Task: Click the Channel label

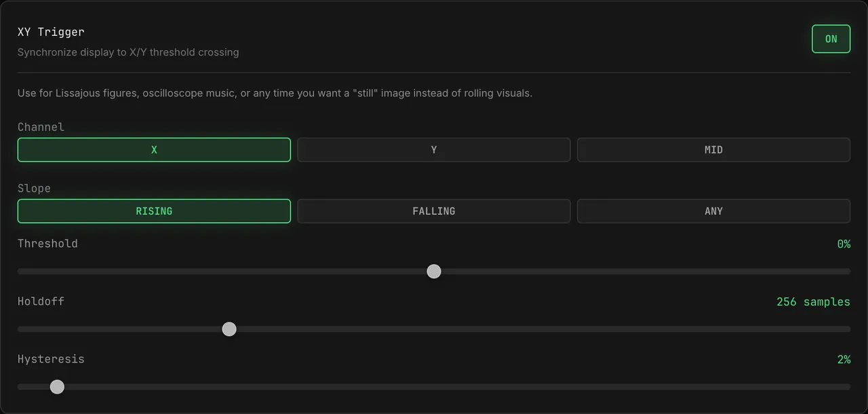Action: coord(41,127)
